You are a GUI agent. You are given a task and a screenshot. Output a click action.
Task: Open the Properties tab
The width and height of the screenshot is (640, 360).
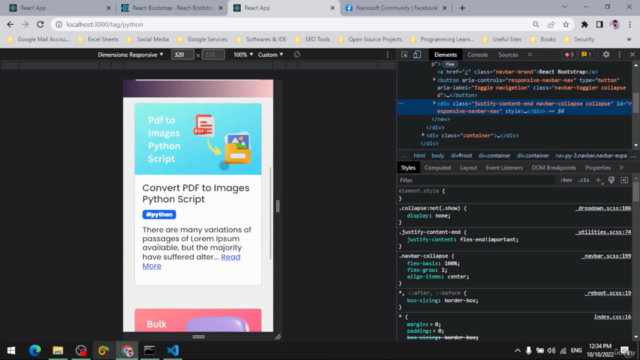click(598, 168)
